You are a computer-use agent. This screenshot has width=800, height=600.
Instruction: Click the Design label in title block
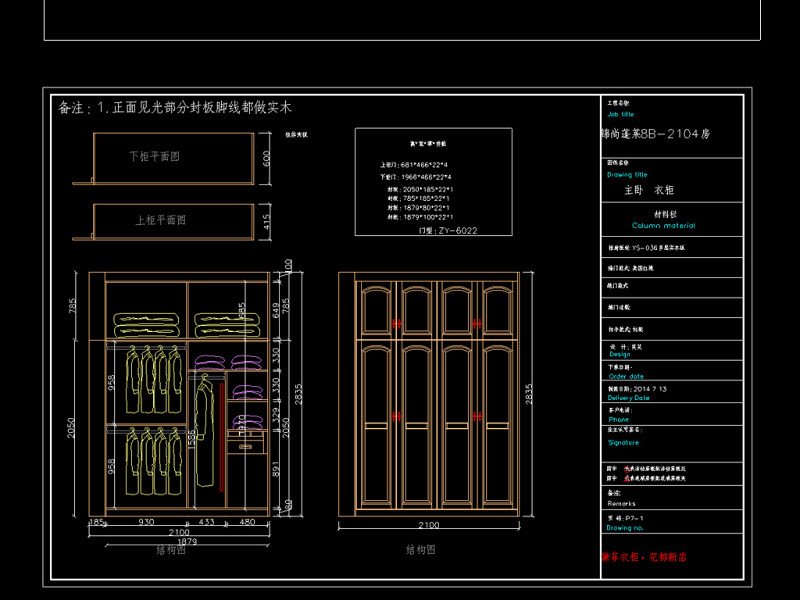tap(619, 354)
